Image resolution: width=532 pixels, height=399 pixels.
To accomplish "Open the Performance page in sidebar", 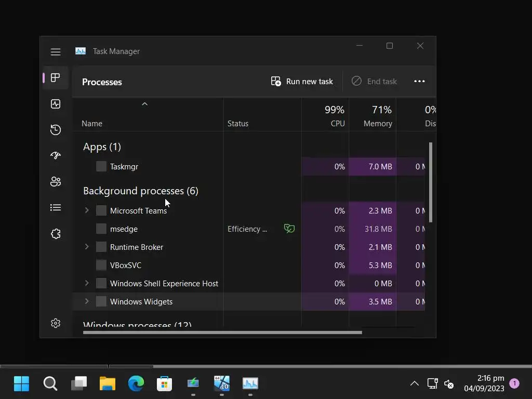I will (56, 104).
